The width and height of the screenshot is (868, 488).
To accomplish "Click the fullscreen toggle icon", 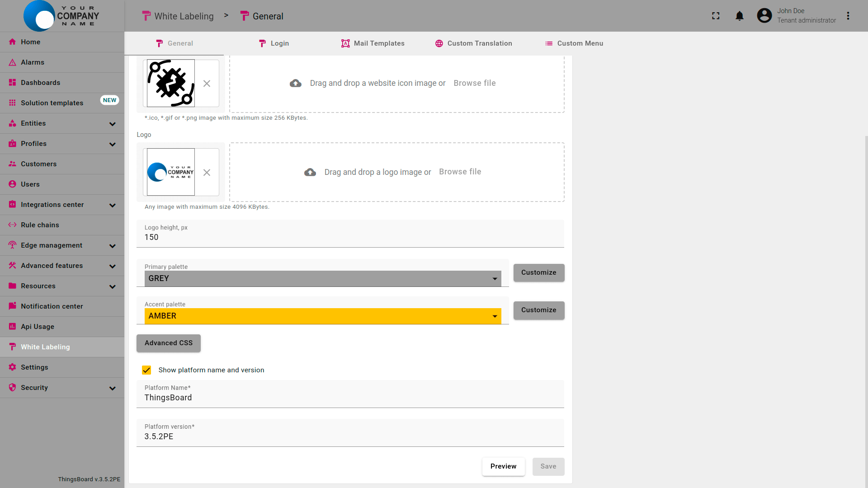I will click(x=716, y=16).
